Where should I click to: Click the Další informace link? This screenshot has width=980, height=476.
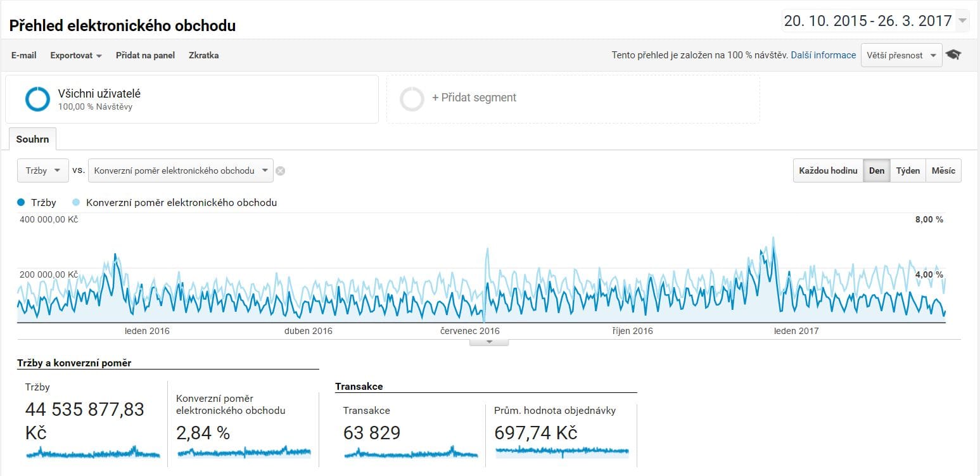(x=823, y=55)
